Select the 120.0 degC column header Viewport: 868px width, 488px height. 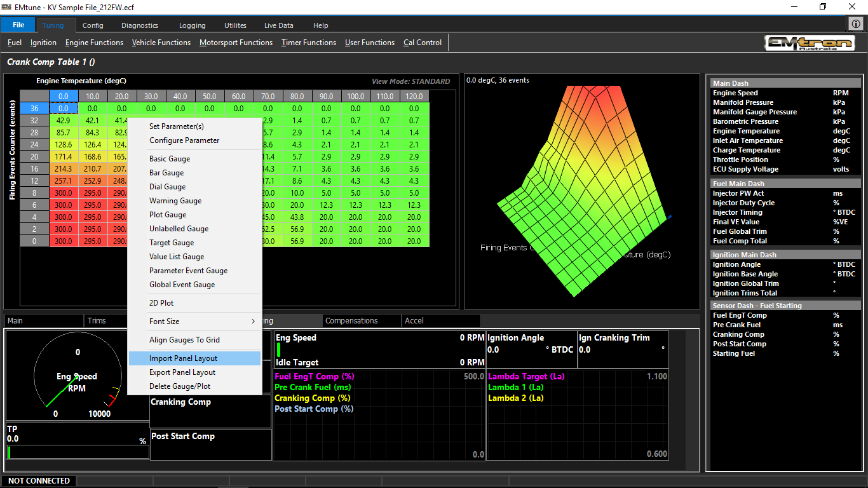coord(414,96)
